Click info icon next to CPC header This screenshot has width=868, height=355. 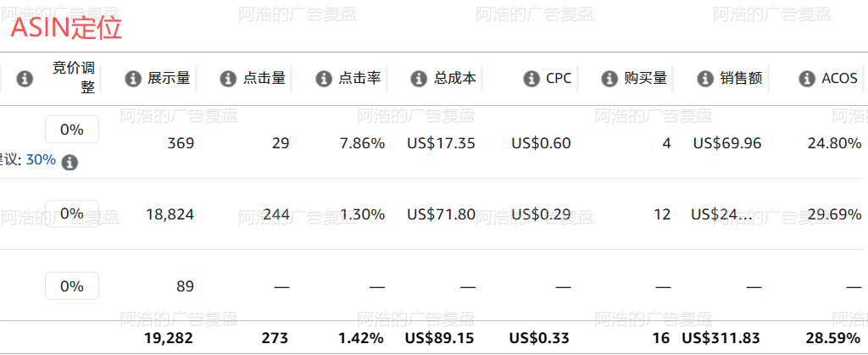[531, 79]
